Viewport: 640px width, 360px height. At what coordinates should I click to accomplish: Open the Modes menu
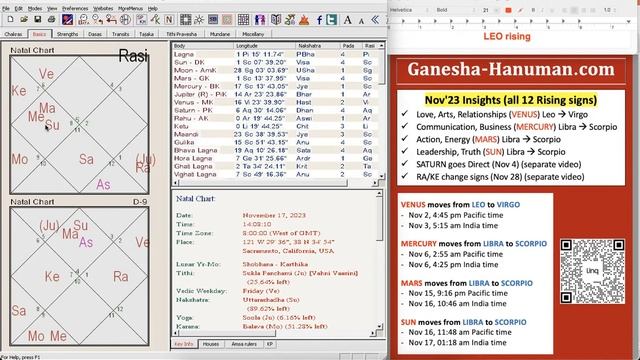(35, 8)
